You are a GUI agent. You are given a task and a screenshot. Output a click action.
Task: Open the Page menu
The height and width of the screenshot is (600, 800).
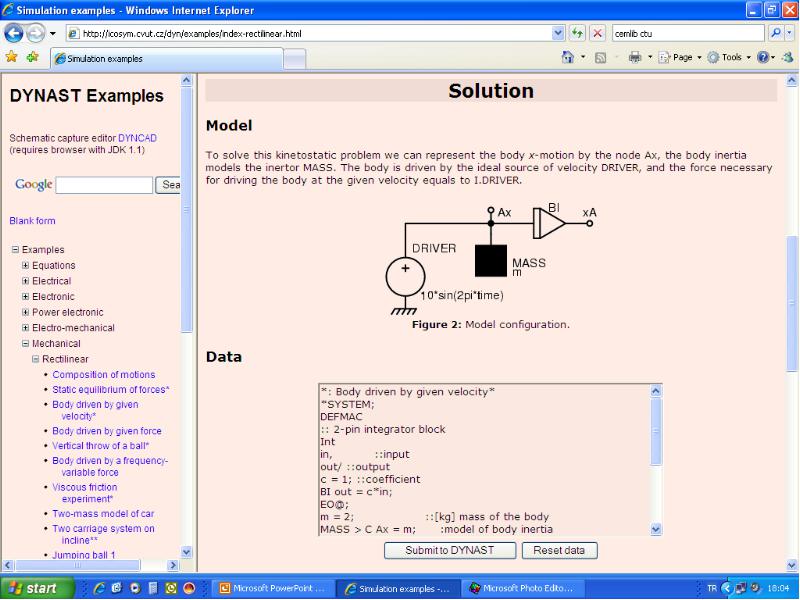680,57
